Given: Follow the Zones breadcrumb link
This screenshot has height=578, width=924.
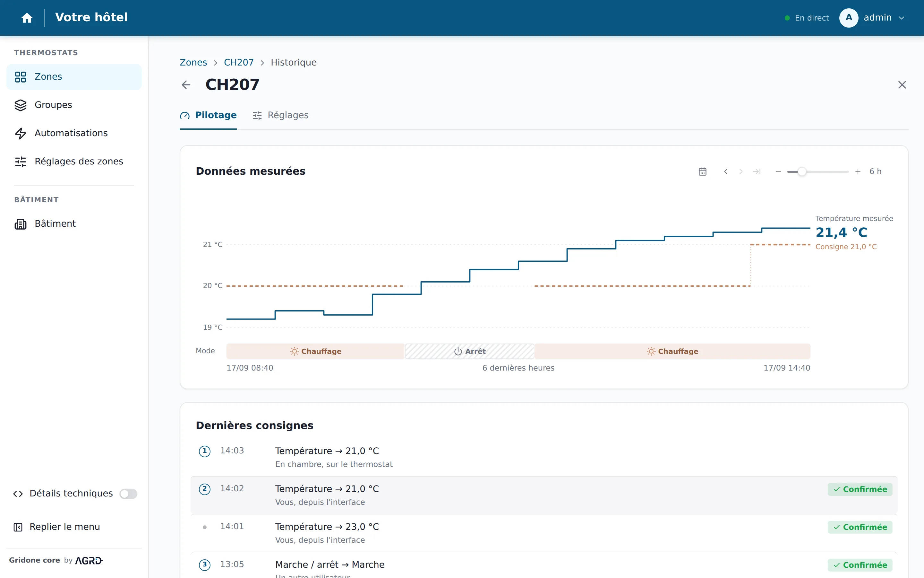Looking at the screenshot, I should point(193,62).
